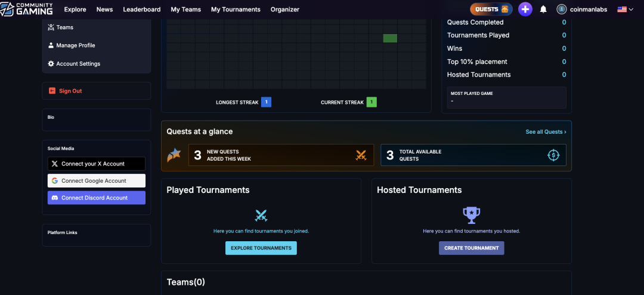
Task: Open the US flag language dropdown
Action: click(x=625, y=10)
